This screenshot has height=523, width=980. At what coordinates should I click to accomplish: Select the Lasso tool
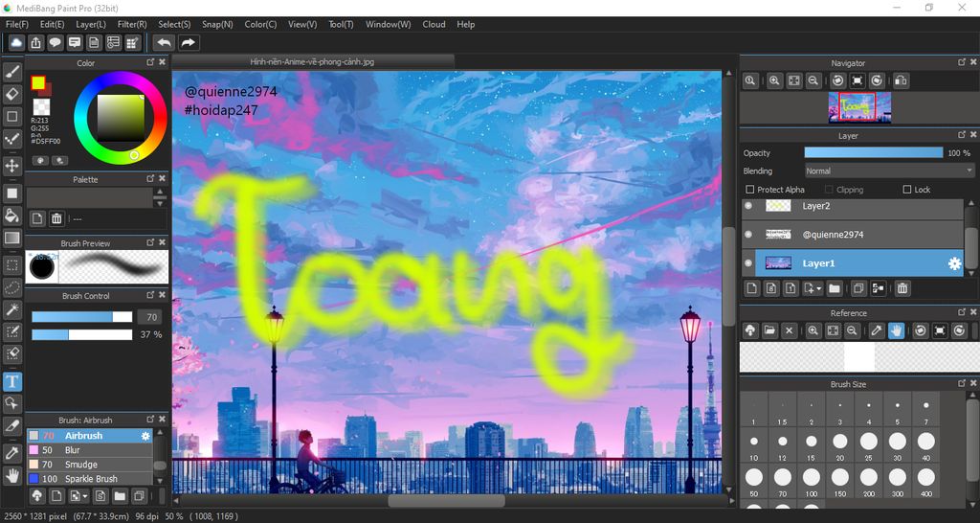click(11, 287)
